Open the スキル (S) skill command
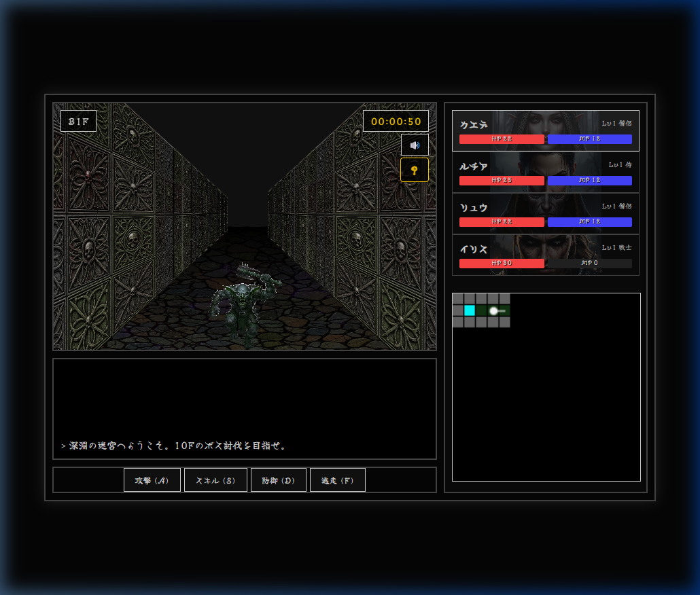This screenshot has width=700, height=595. [215, 480]
